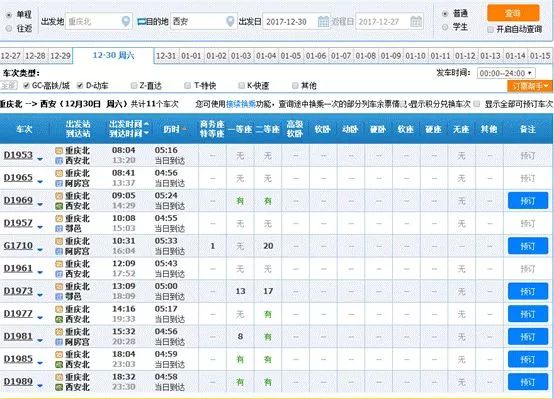Click D1981 一等座 count 8
Viewport: 554px width, 399px height.
coord(240,336)
